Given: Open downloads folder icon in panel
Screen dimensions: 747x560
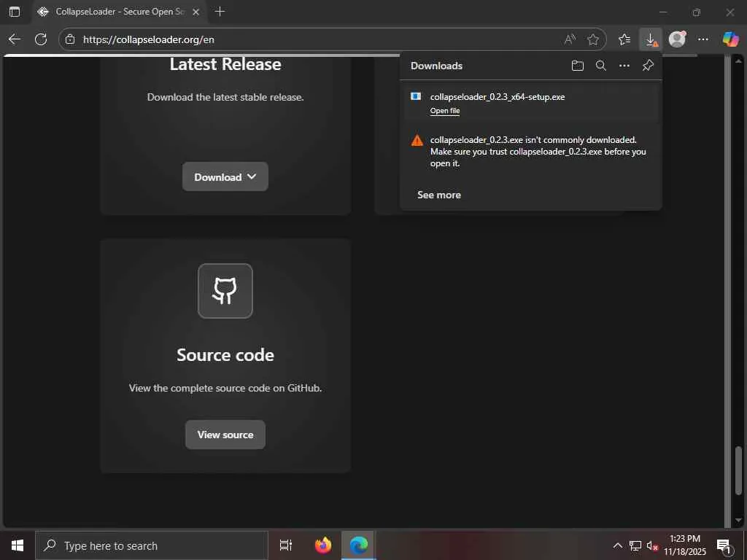Looking at the screenshot, I should pos(578,66).
